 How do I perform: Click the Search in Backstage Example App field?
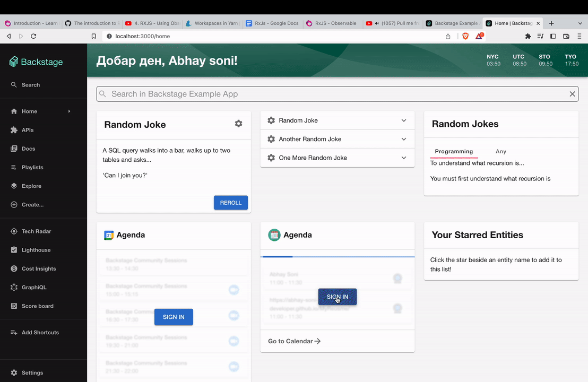pos(334,94)
